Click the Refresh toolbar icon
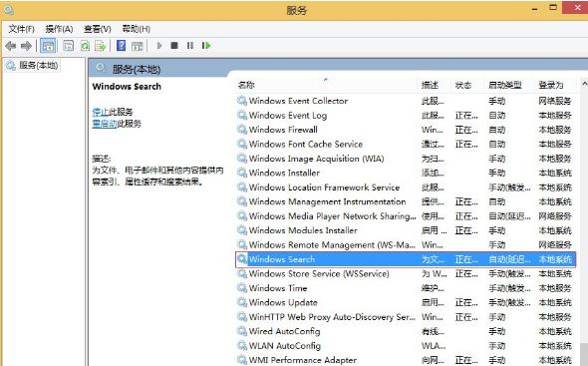 tap(85, 46)
